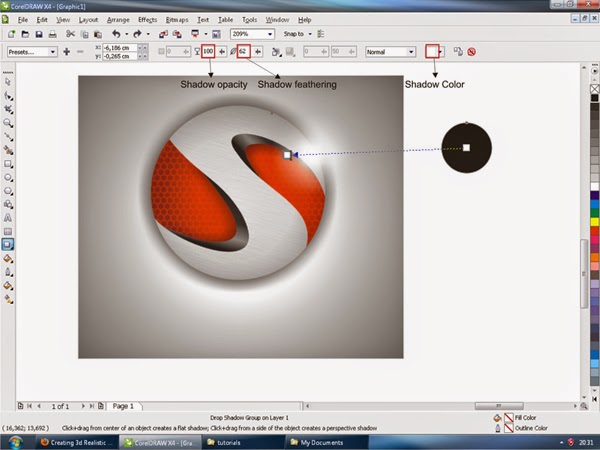
Task: Select the Polygon tool
Action: [x=8, y=191]
